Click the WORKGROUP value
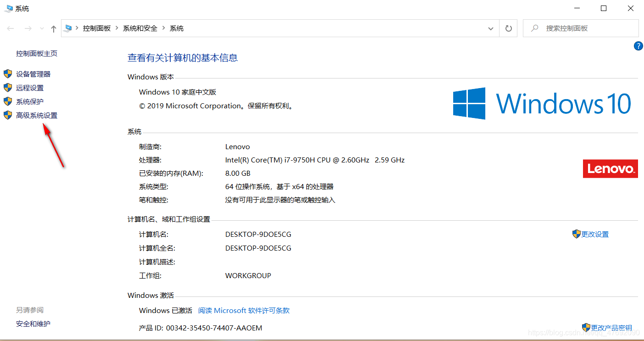The width and height of the screenshot is (644, 341). (x=248, y=276)
